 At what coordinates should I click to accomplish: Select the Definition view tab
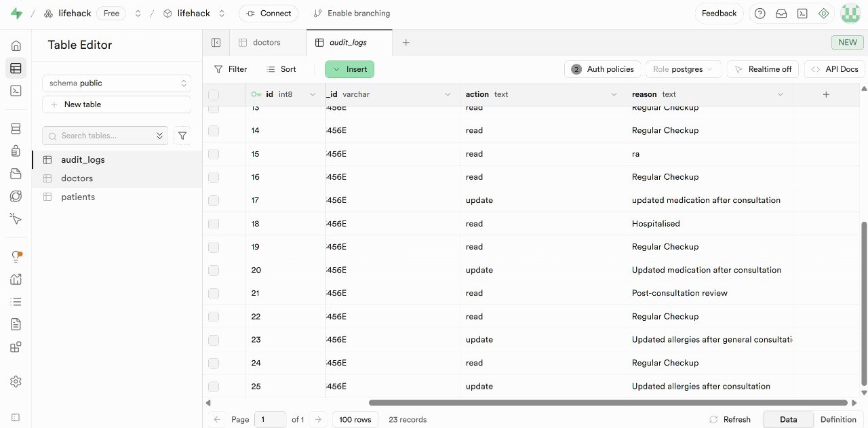click(838, 419)
